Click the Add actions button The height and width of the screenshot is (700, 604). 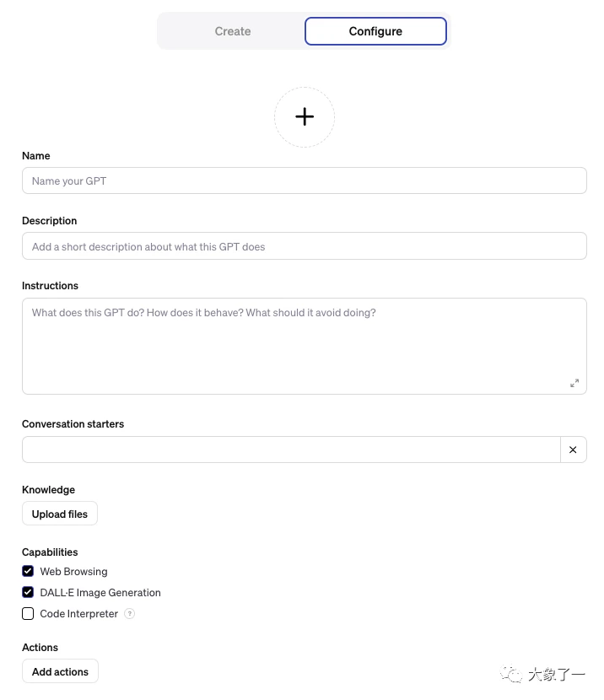pos(60,671)
